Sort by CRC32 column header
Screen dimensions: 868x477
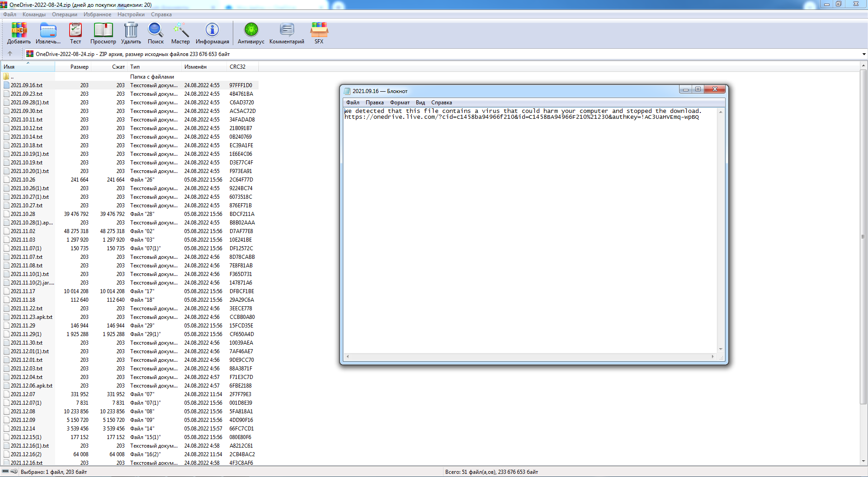pyautogui.click(x=243, y=67)
